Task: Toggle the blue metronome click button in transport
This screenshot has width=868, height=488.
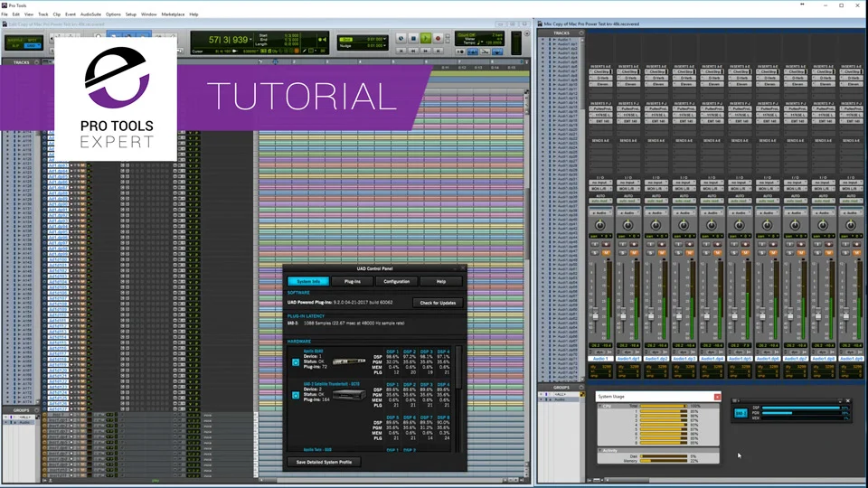Action: tap(472, 52)
